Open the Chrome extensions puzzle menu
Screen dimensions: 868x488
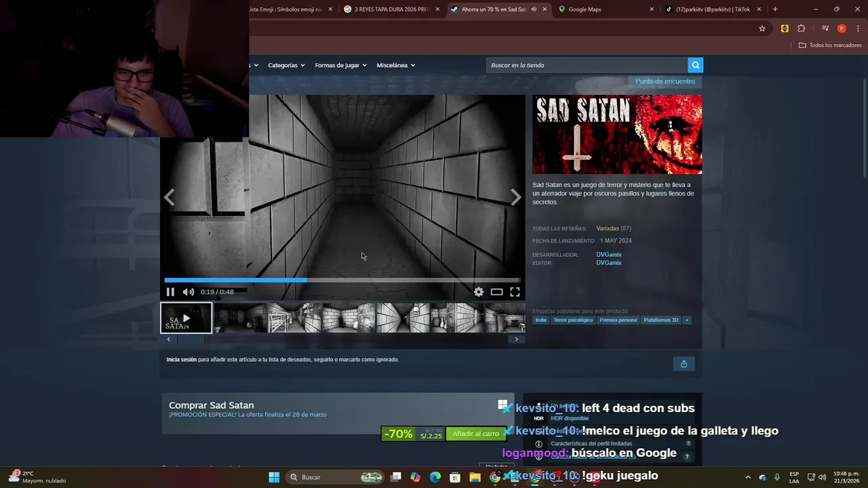(802, 28)
